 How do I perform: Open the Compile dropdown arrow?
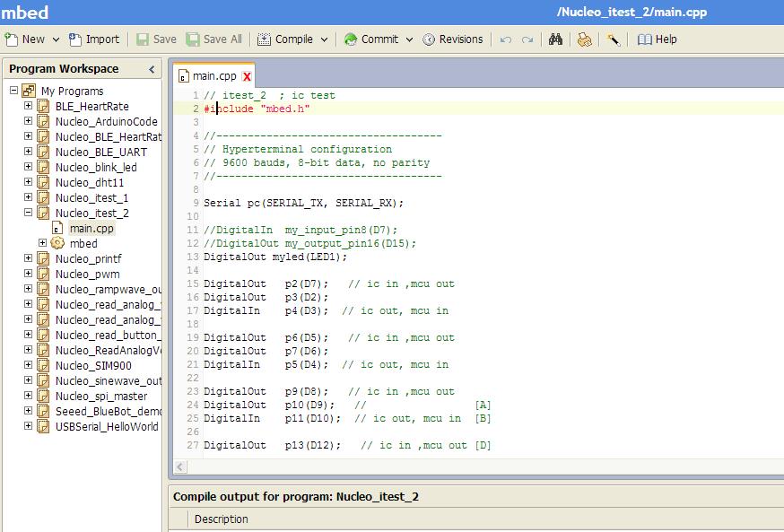pos(324,39)
